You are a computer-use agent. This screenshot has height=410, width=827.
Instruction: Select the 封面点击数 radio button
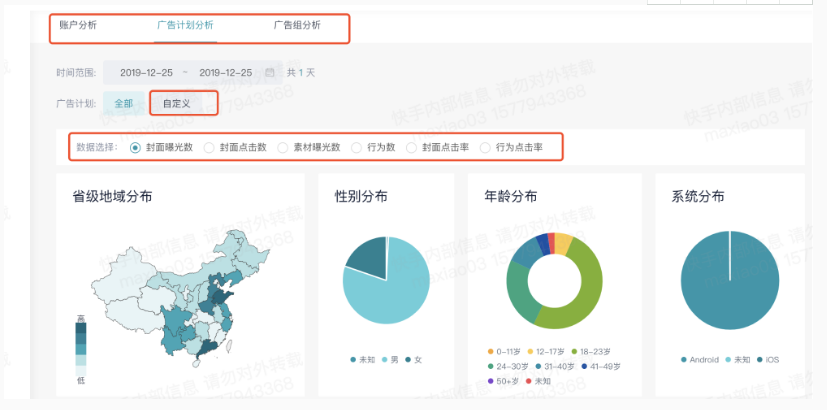click(209, 148)
